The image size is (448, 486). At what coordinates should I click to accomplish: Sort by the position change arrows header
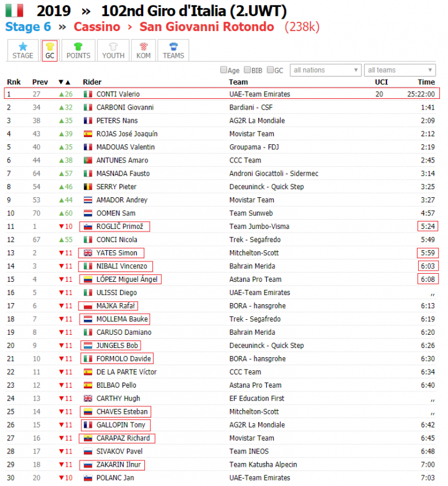(x=65, y=82)
